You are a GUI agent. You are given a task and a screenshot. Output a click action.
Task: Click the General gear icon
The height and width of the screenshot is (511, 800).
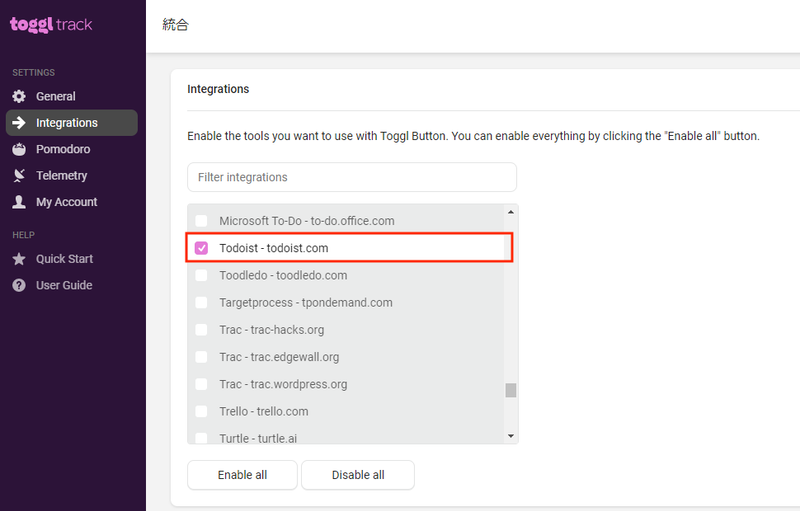(19, 96)
